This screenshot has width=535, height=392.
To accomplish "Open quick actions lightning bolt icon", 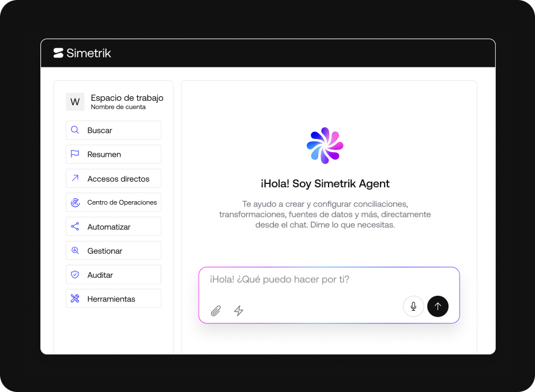I will (239, 311).
